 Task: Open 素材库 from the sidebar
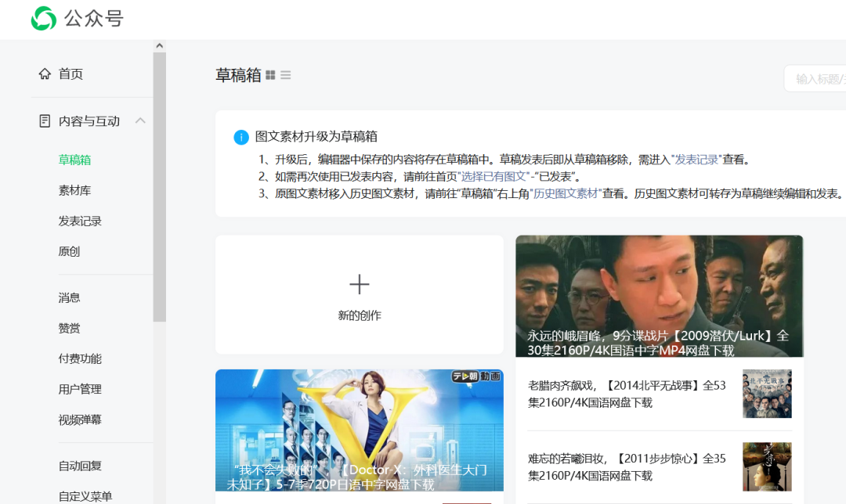[x=74, y=189]
